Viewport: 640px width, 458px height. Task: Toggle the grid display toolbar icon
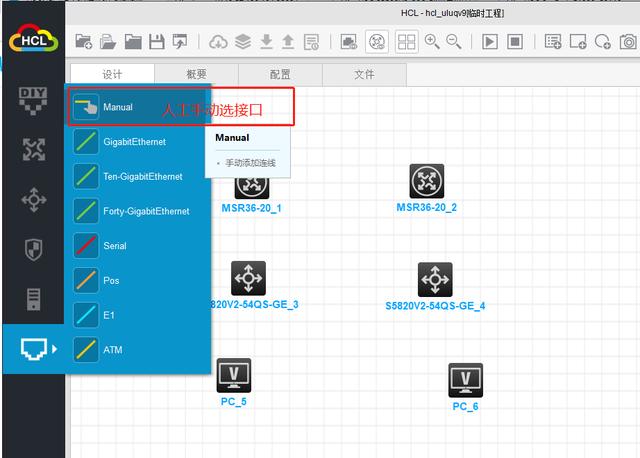(x=407, y=42)
